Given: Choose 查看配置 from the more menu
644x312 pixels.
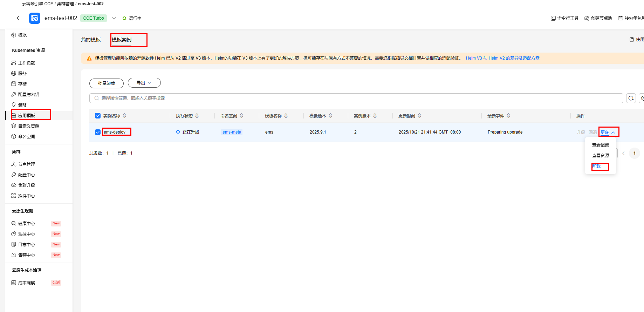Looking at the screenshot, I should pos(601,145).
